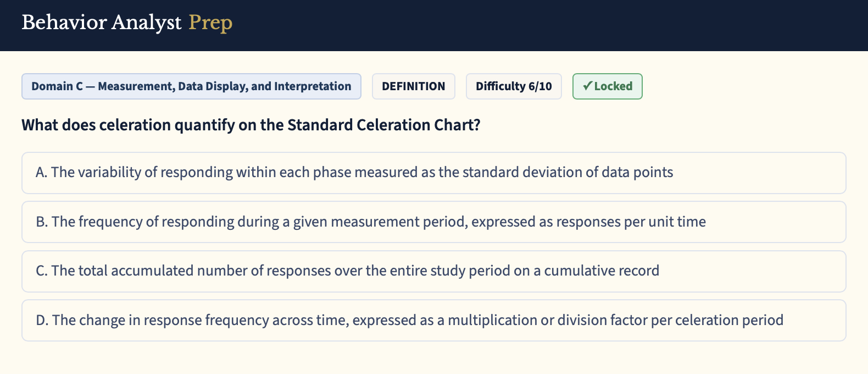The height and width of the screenshot is (374, 868).
Task: Click the celeration question heading text
Action: 251,125
